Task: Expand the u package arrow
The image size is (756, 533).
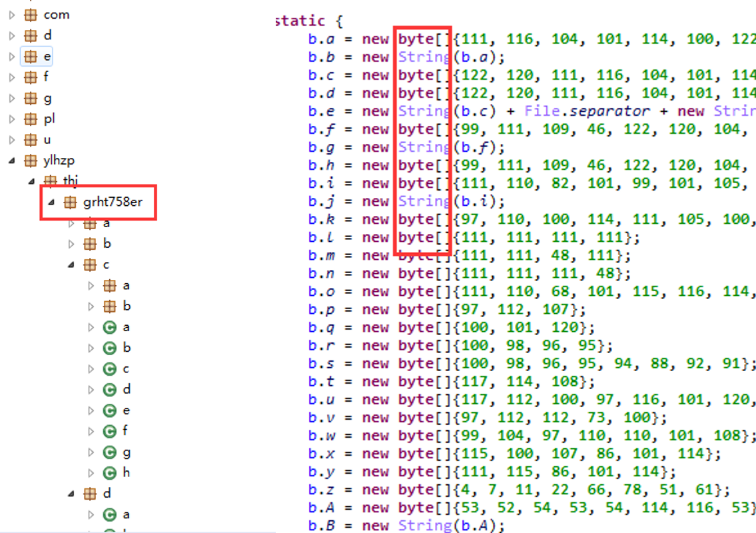Action: tap(12, 140)
